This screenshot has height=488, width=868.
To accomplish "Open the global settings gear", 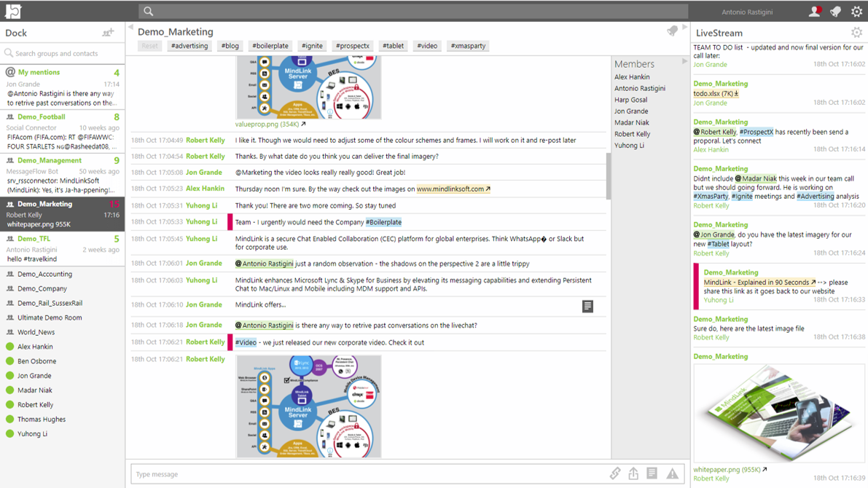I will click(x=856, y=12).
